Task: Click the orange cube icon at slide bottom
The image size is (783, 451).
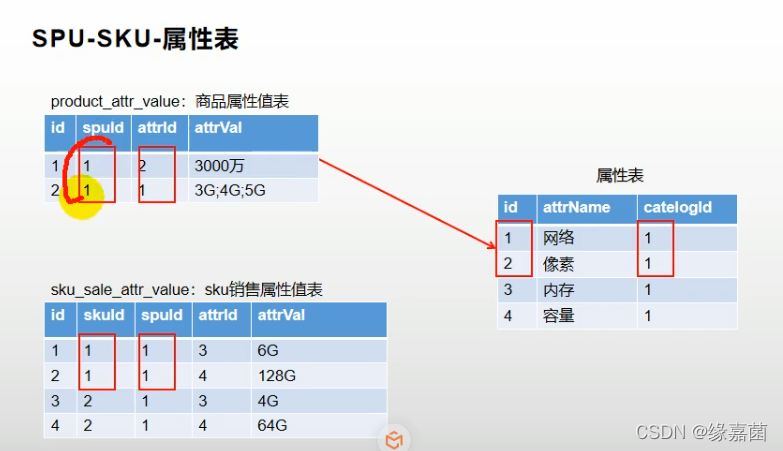Action: pos(394,440)
